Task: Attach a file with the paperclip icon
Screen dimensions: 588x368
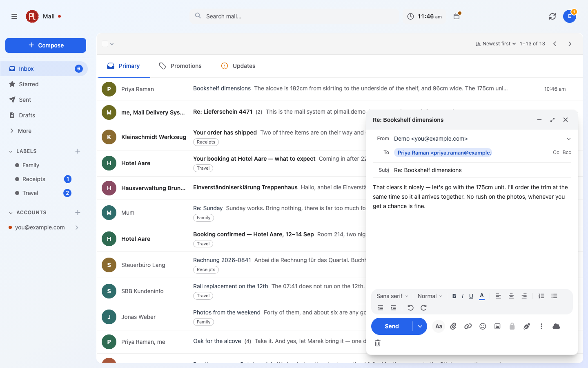Action: tap(453, 326)
